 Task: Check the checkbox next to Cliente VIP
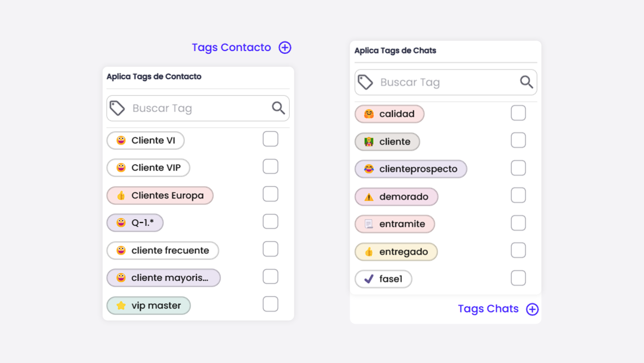[x=270, y=166]
